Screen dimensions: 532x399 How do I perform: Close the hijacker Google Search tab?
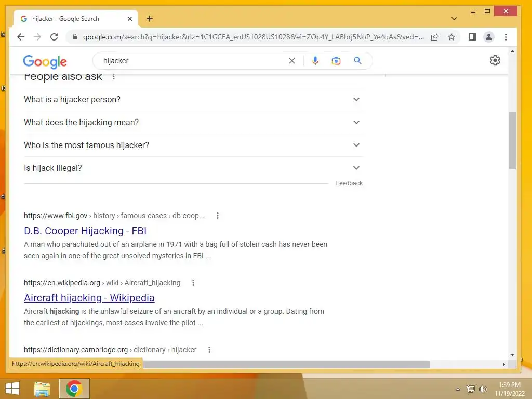click(x=129, y=19)
